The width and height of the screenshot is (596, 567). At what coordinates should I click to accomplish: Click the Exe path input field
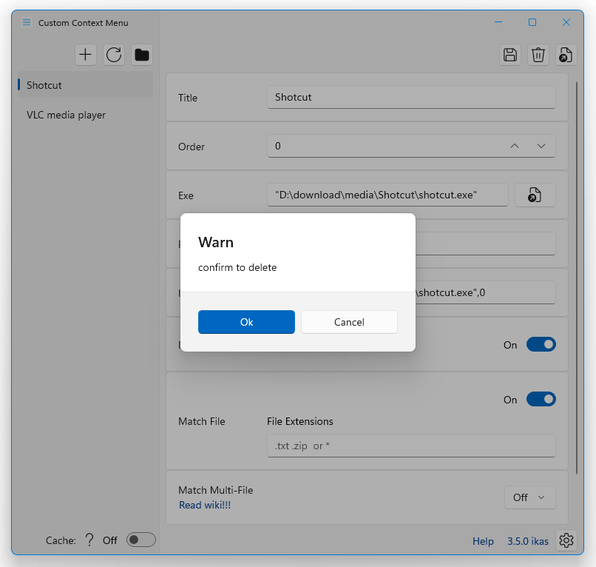pyautogui.click(x=388, y=195)
